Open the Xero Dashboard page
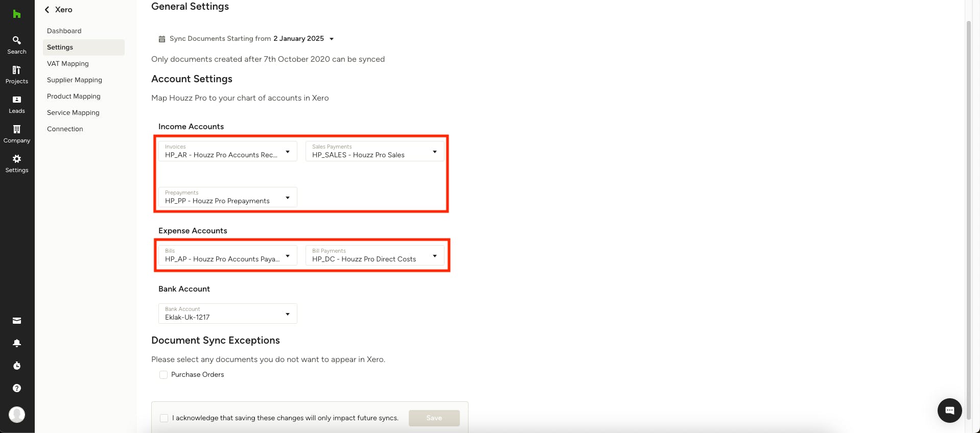The width and height of the screenshot is (980, 433). pyautogui.click(x=84, y=31)
